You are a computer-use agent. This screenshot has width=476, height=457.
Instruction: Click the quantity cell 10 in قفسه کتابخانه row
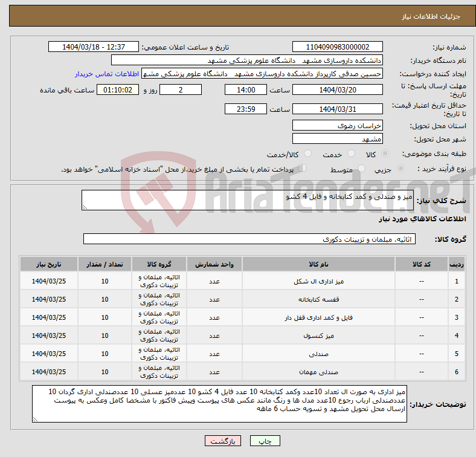[105, 299]
